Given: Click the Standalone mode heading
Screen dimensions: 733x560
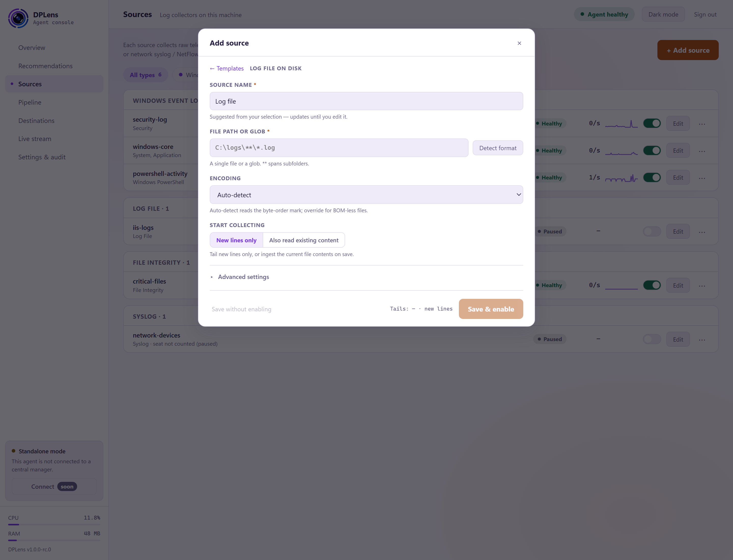Looking at the screenshot, I should coord(42,451).
